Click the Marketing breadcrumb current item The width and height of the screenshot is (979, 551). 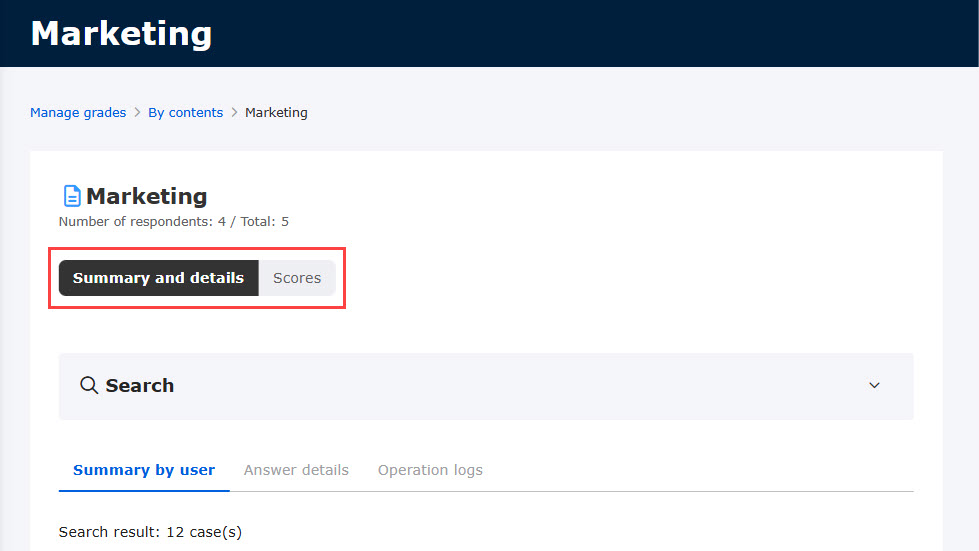pos(276,112)
